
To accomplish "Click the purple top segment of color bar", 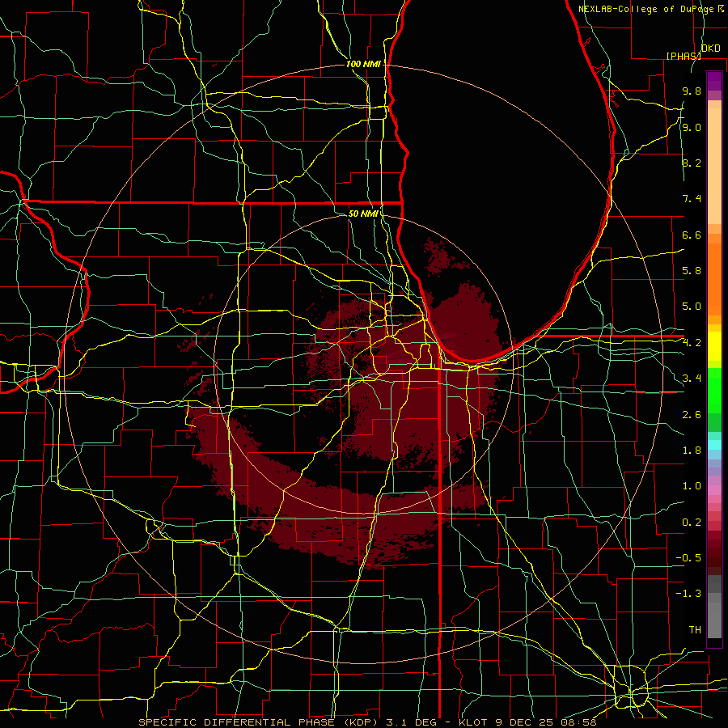I will click(714, 81).
